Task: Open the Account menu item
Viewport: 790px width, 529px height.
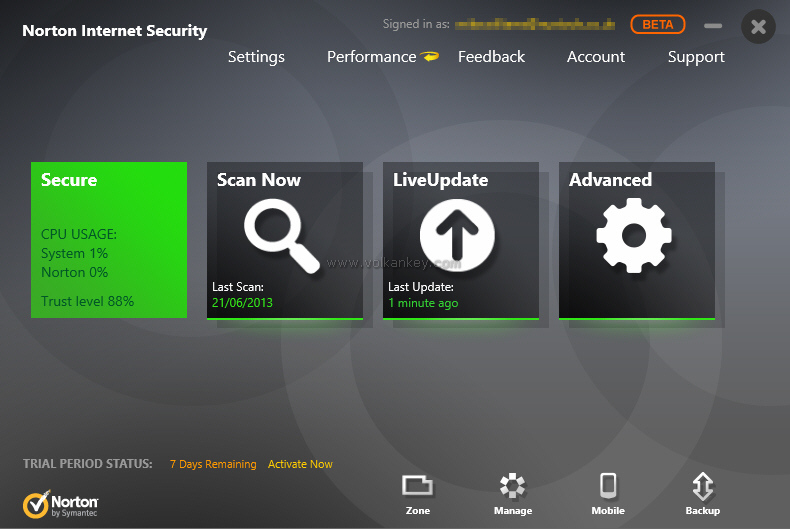Action: (596, 57)
